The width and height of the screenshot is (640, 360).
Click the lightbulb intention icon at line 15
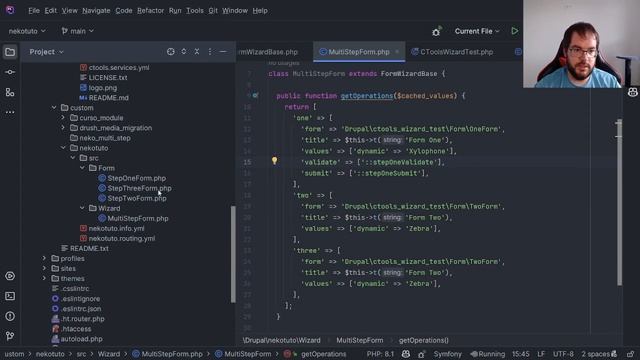pyautogui.click(x=274, y=161)
